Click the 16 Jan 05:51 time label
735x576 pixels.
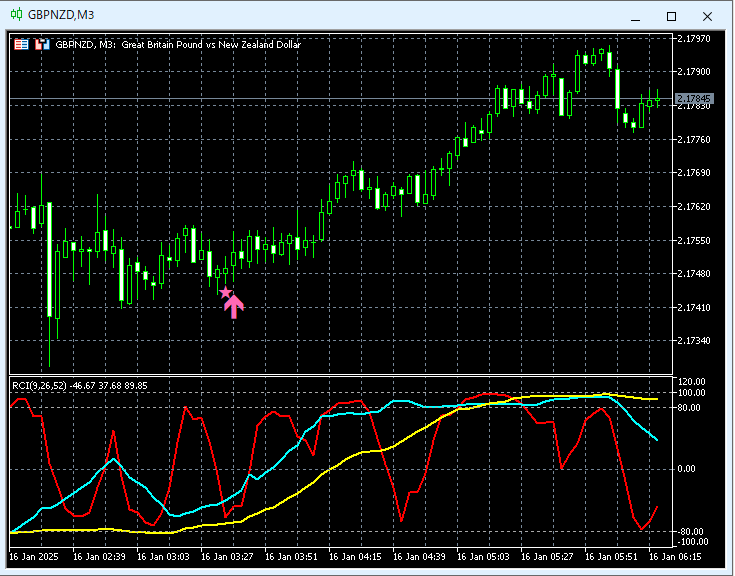pos(611,557)
